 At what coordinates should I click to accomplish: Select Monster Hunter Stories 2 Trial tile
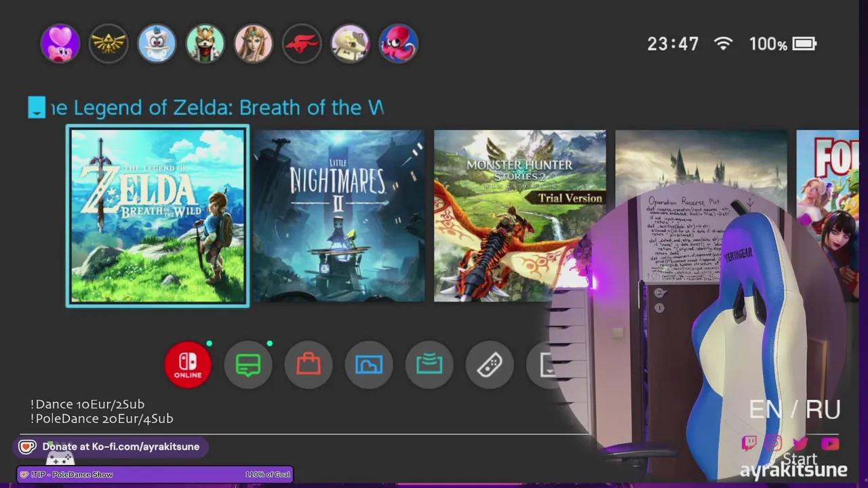[519, 216]
